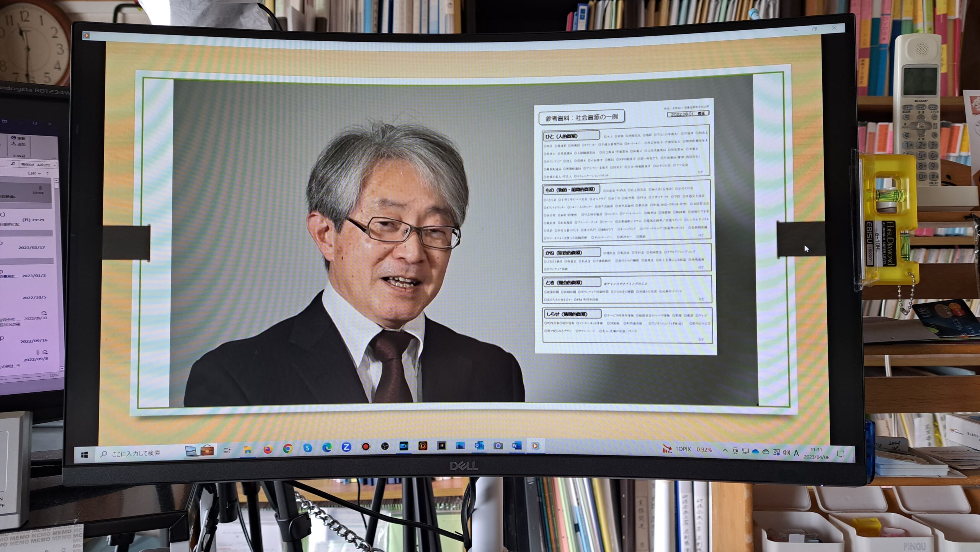This screenshot has height=552, width=980.
Task: Click Outlook message list scroll-down arrow
Action: [x=62, y=368]
